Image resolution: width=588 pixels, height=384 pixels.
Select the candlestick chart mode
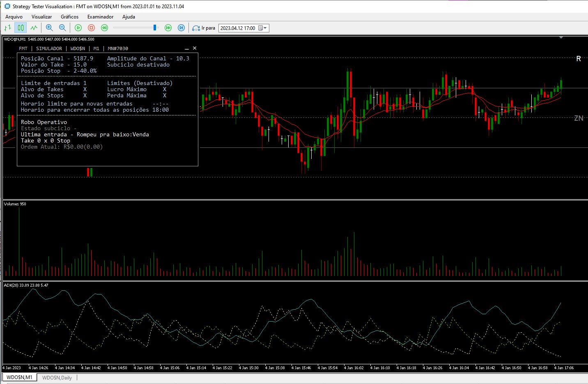21,28
